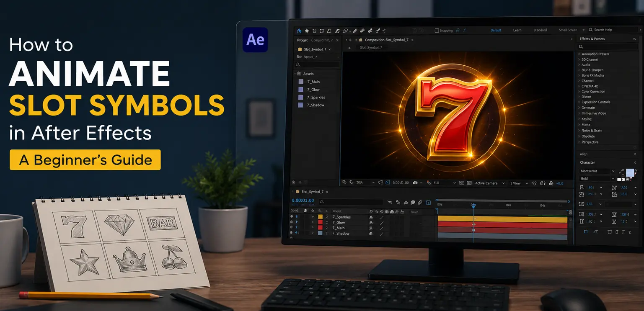Click the Effects & Presets search icon
The width and height of the screenshot is (644, 311).
pyautogui.click(x=582, y=46)
